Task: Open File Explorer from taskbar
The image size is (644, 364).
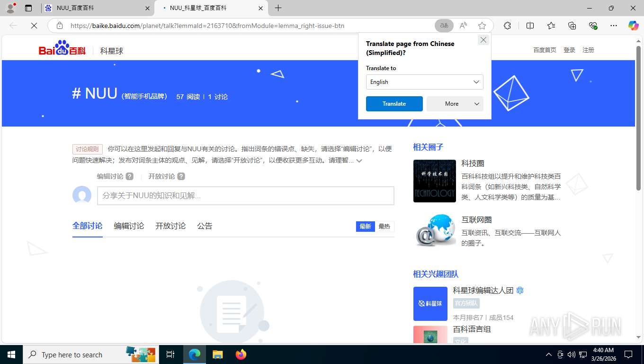Action: pyautogui.click(x=217, y=355)
